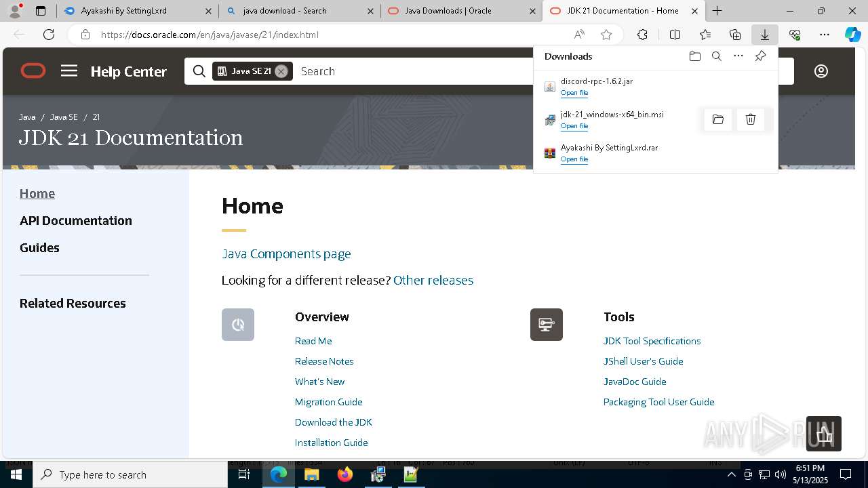
Task: Switch to the Java Downloads | Oracle tab
Action: pyautogui.click(x=462, y=11)
